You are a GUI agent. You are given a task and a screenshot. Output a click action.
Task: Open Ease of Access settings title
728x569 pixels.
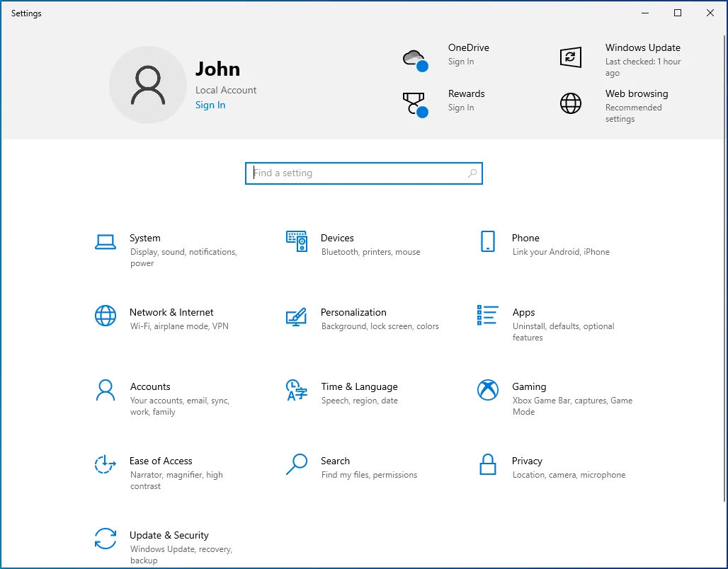[161, 461]
